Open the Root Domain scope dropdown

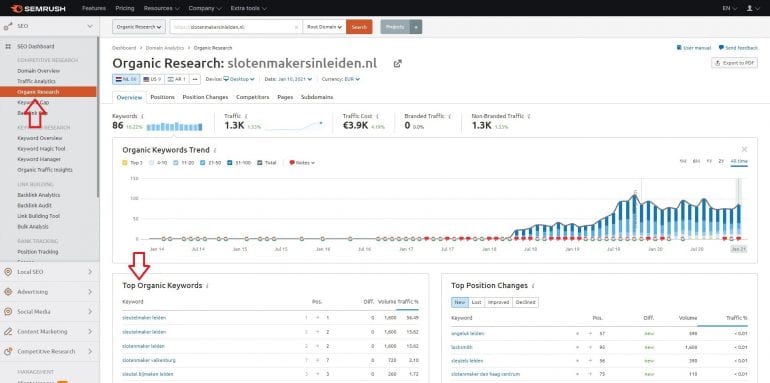pyautogui.click(x=325, y=27)
